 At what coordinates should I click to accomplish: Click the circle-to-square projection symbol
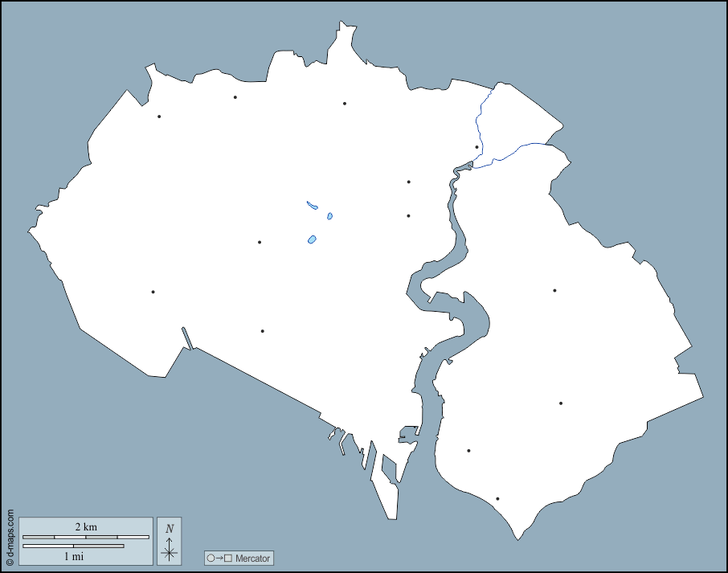(x=219, y=559)
